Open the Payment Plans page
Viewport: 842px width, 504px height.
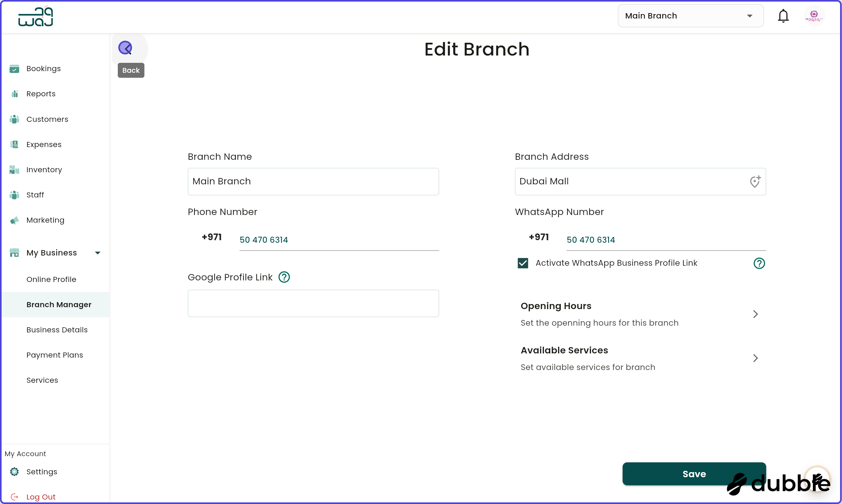[55, 355]
